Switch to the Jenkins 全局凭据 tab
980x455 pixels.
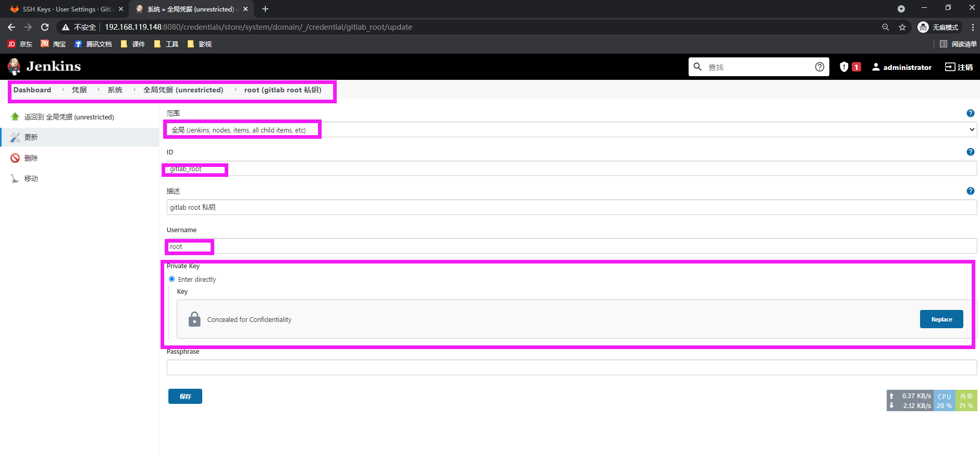point(191,9)
